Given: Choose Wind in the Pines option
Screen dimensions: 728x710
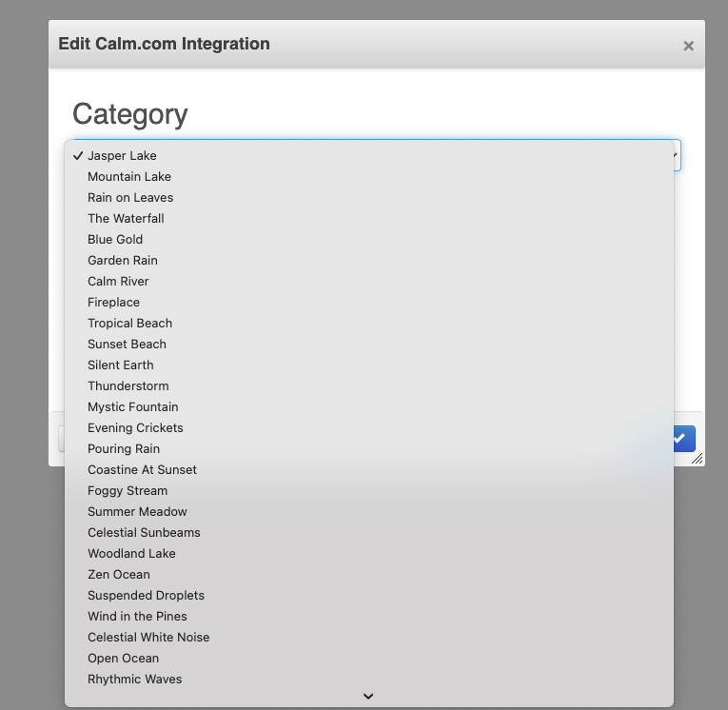Looking at the screenshot, I should pyautogui.click(x=369, y=616).
